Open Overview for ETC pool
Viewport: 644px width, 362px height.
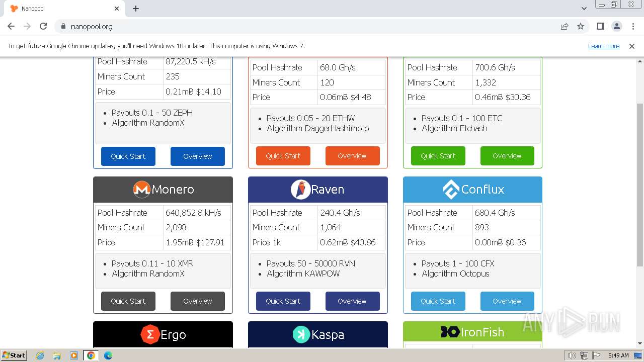pyautogui.click(x=507, y=156)
